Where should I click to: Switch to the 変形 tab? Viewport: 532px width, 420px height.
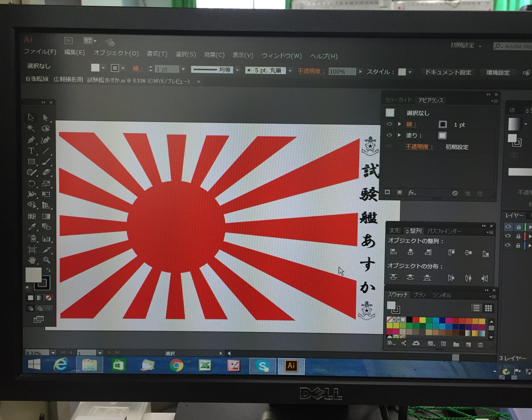pyautogui.click(x=395, y=230)
